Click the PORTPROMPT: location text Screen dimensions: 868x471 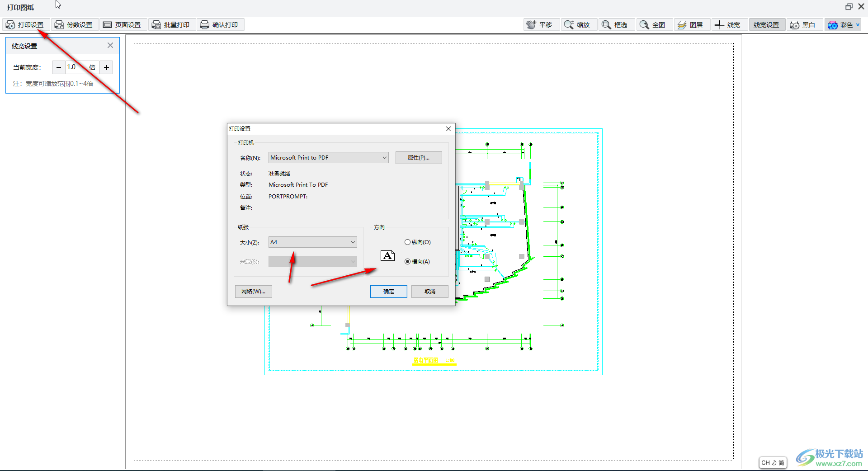[288, 197]
